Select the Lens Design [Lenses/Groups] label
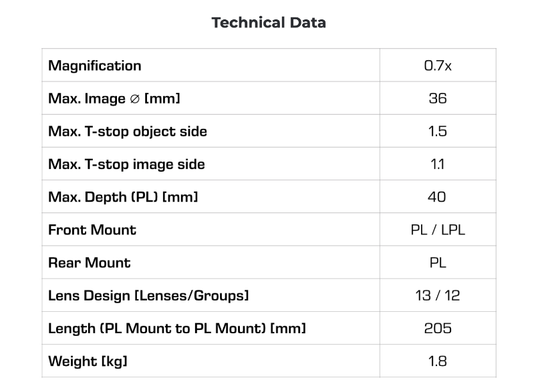Viewport: 540px width, 392px height. tap(148, 295)
